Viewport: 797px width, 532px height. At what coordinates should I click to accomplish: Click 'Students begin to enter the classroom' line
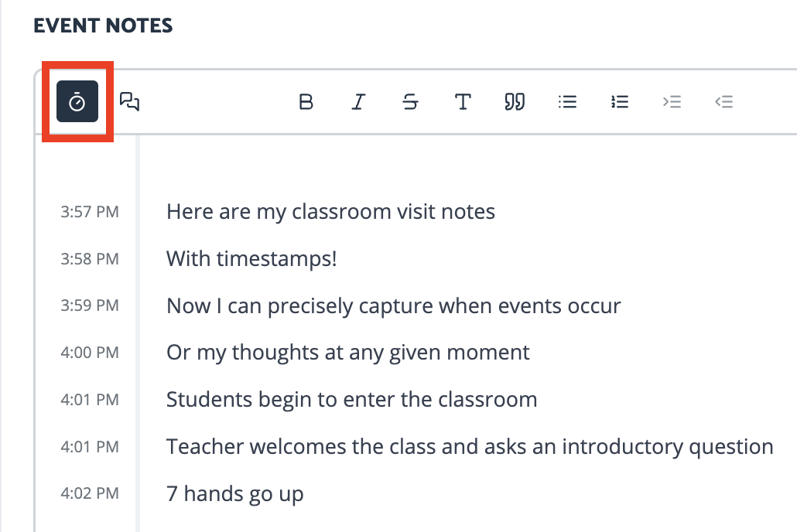pos(352,400)
